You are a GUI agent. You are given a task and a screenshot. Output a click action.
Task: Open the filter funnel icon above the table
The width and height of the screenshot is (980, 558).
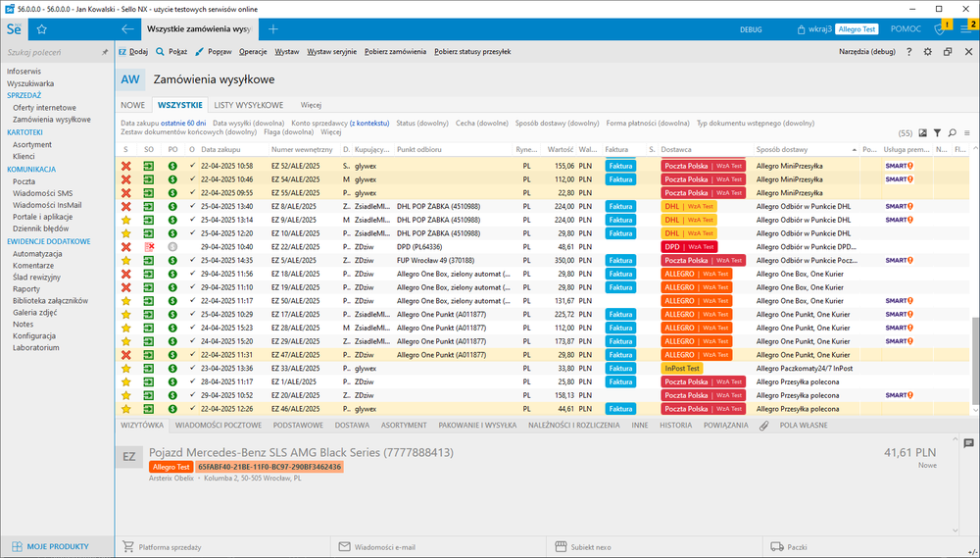click(x=937, y=132)
